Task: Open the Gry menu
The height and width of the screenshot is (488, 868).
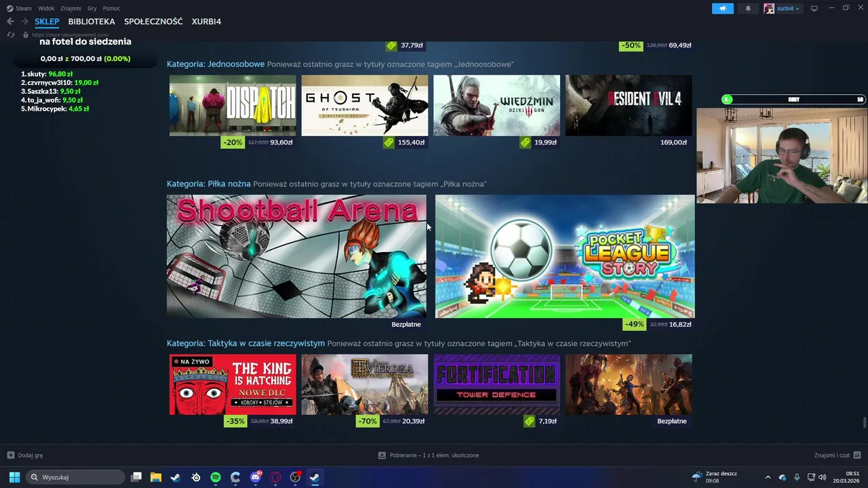Action: [x=92, y=8]
